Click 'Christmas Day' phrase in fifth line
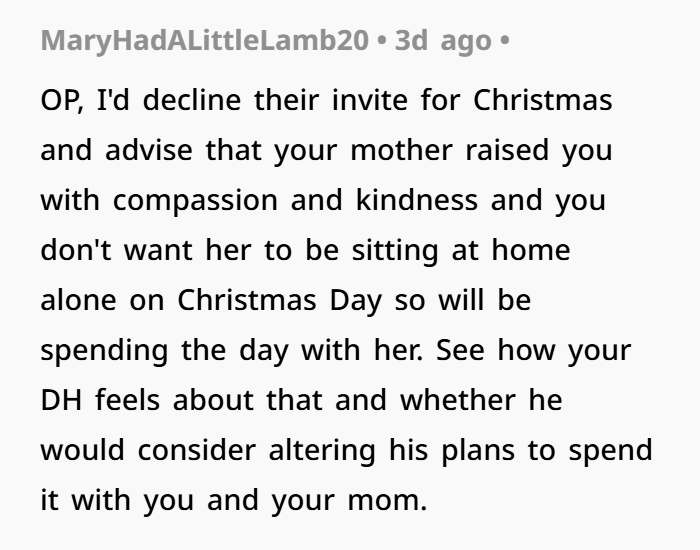Viewport: 700px width, 550px height. tap(280, 300)
